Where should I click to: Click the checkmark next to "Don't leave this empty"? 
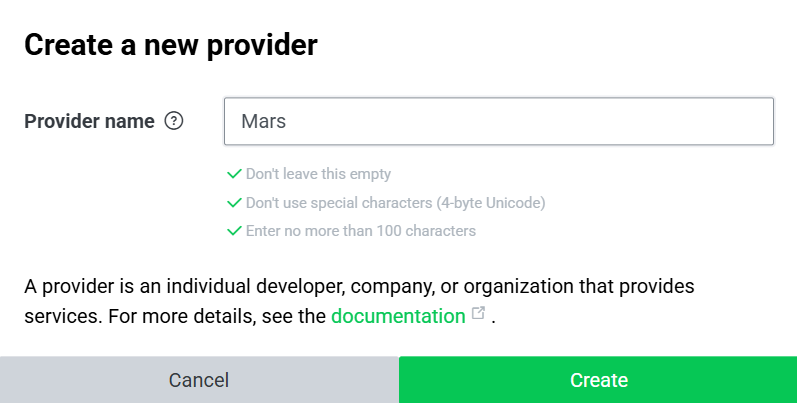(x=234, y=174)
